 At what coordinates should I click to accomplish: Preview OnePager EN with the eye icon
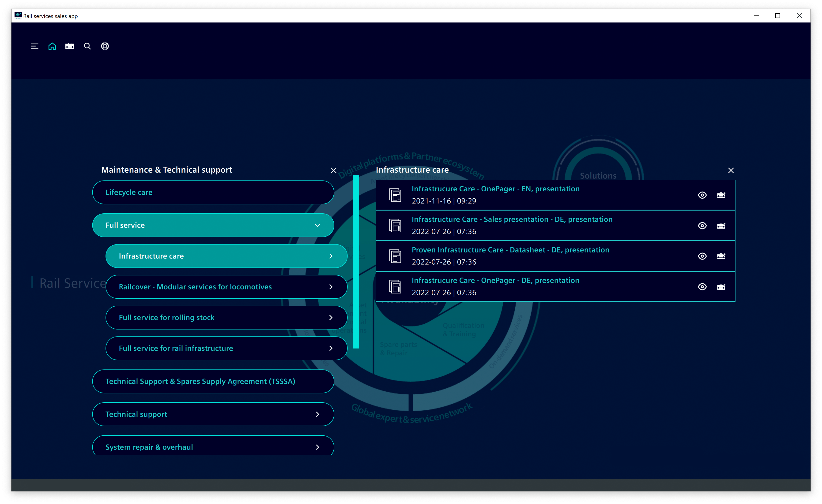point(702,195)
